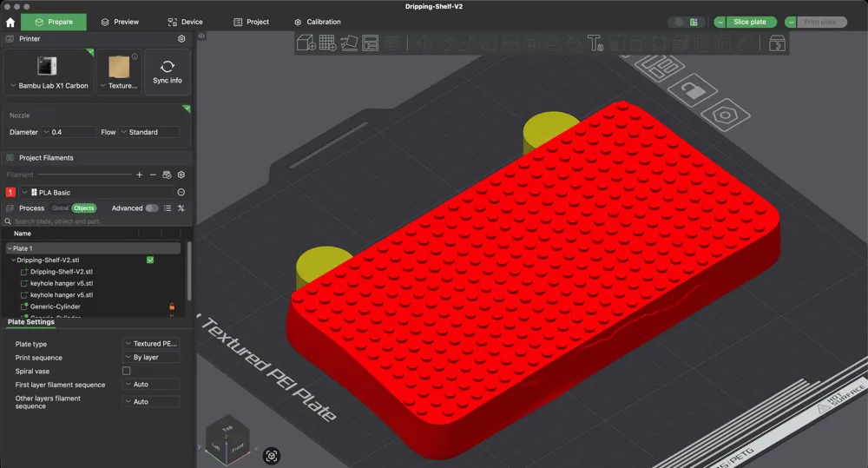The image size is (868, 468).
Task: Open Other layers filament sequence dropdown
Action: 151,401
